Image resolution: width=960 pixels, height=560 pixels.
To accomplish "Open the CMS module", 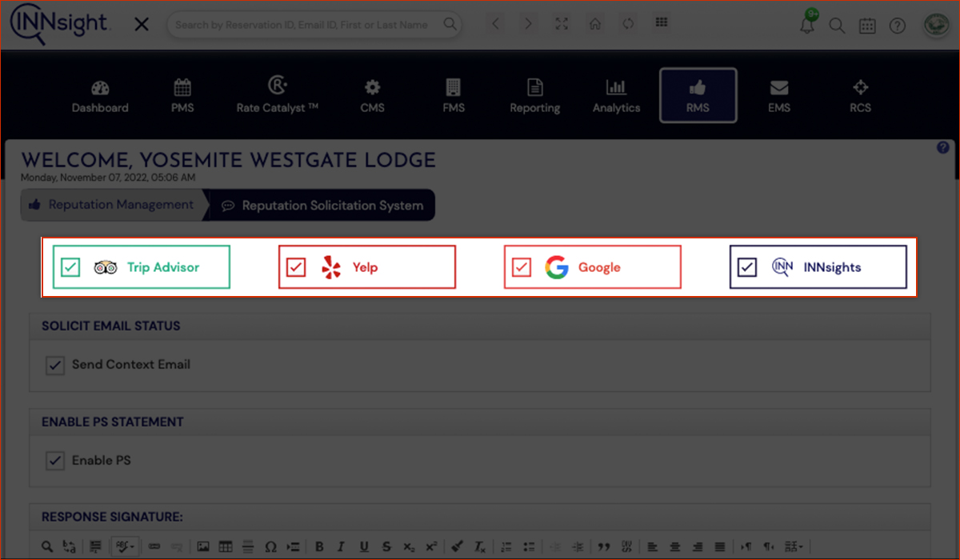I will tap(372, 96).
